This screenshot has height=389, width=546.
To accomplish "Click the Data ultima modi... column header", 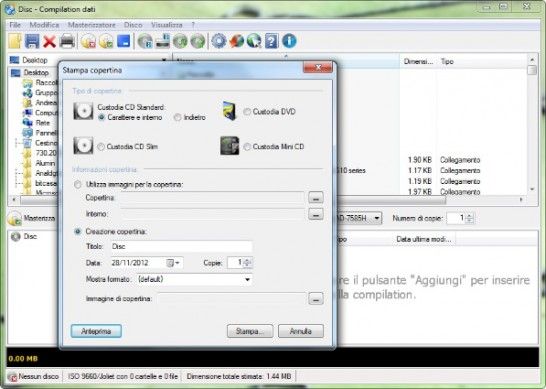I will pos(424,239).
